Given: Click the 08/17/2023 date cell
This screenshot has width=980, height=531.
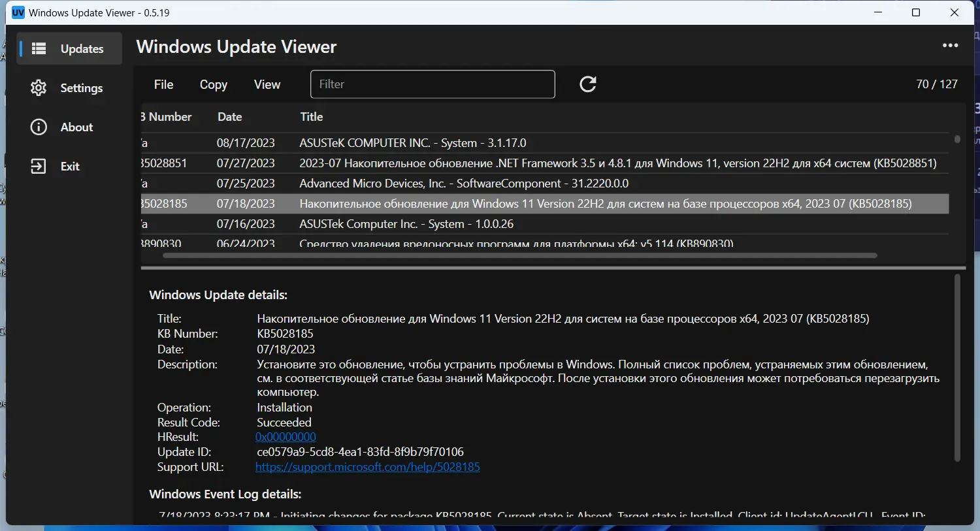Looking at the screenshot, I should [246, 143].
